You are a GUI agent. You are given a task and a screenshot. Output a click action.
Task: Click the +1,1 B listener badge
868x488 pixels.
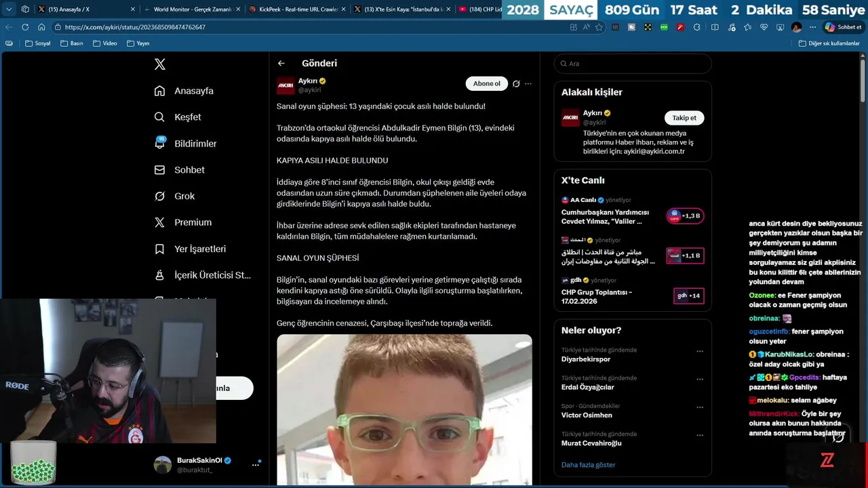[685, 256]
